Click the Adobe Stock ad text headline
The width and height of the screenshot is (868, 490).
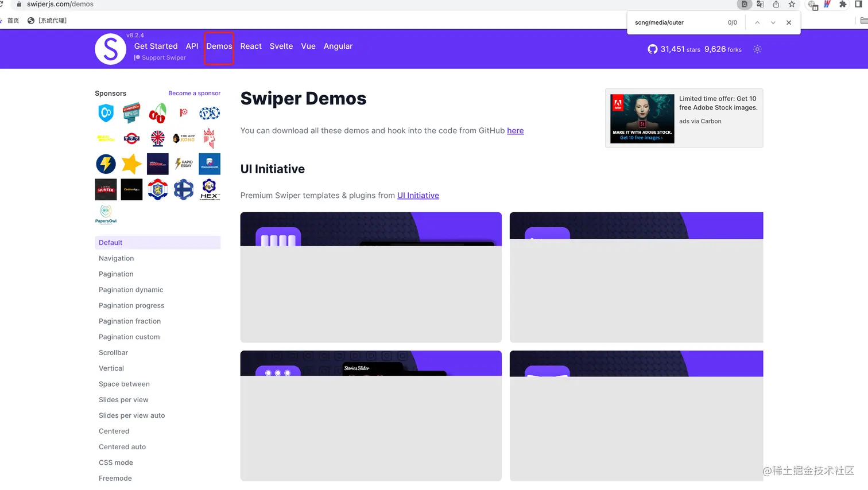pos(718,103)
